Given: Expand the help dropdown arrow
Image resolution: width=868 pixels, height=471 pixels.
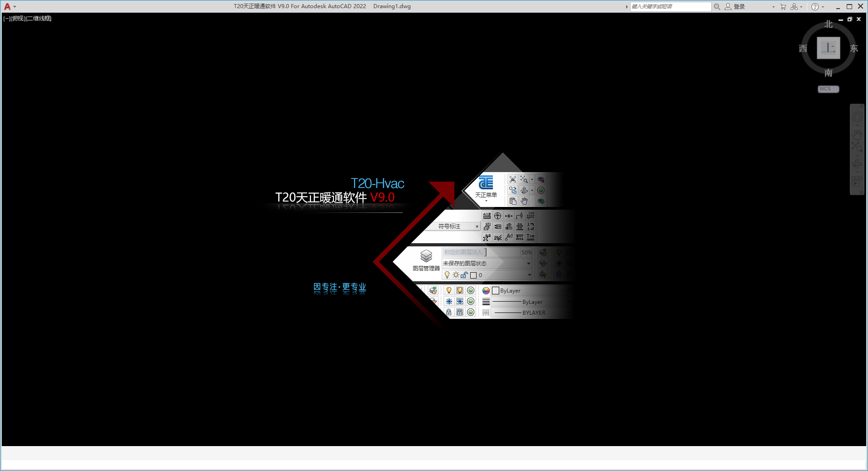Looking at the screenshot, I should [823, 7].
